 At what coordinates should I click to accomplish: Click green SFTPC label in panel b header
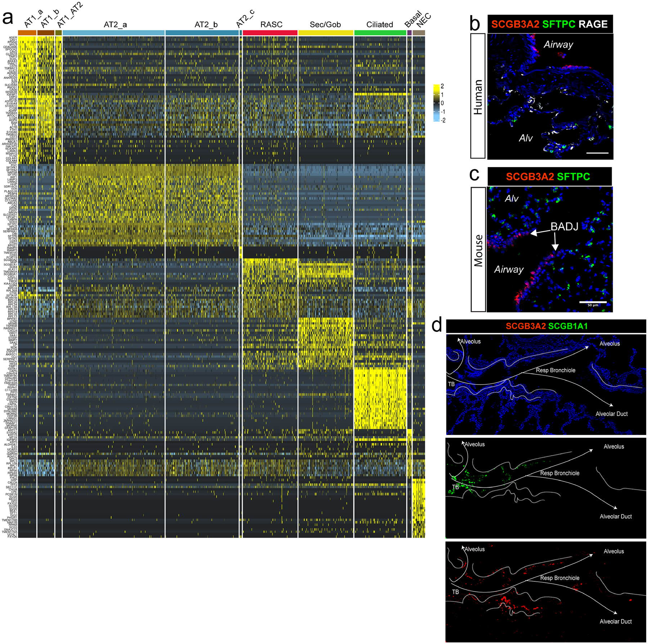pyautogui.click(x=559, y=24)
